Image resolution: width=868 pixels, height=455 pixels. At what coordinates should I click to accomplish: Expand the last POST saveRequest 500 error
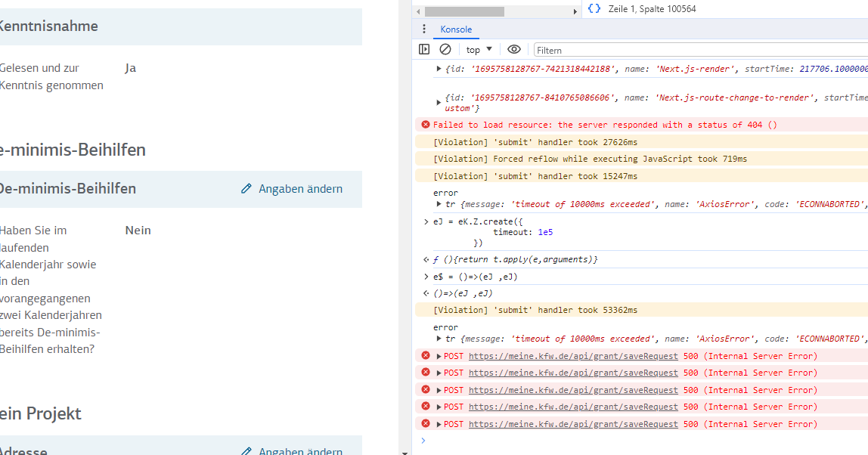coord(439,425)
